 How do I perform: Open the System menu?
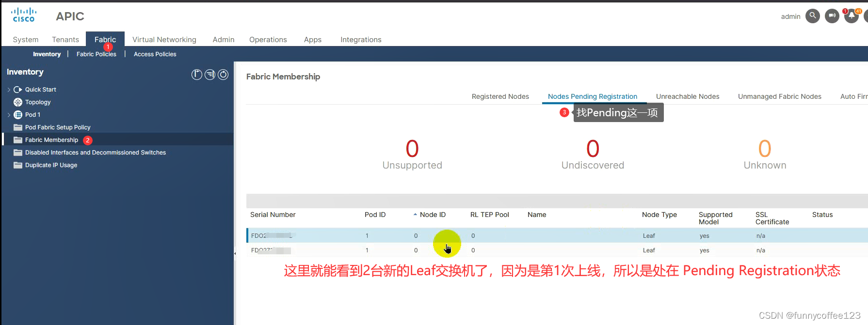click(26, 40)
